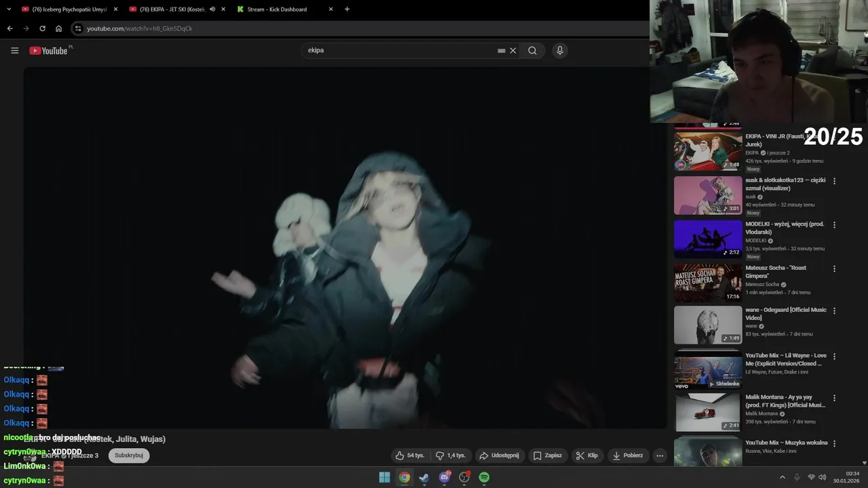The height and width of the screenshot is (488, 868).
Task: Open the YouTube hamburger guide menu
Action: tap(14, 50)
